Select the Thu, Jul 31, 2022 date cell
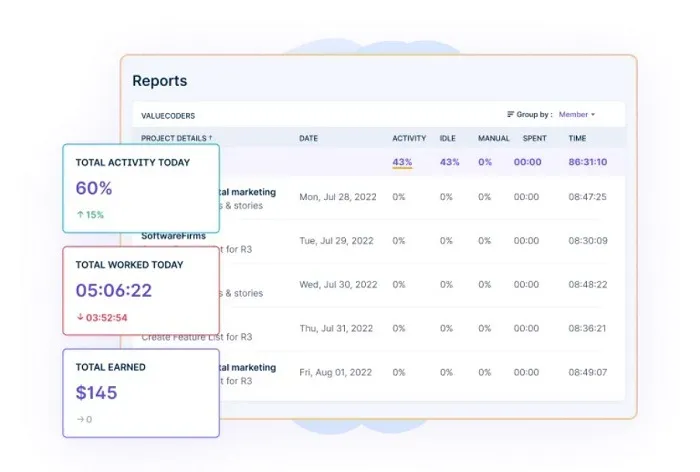Image resolution: width=700 pixels, height=472 pixels. coord(336,328)
